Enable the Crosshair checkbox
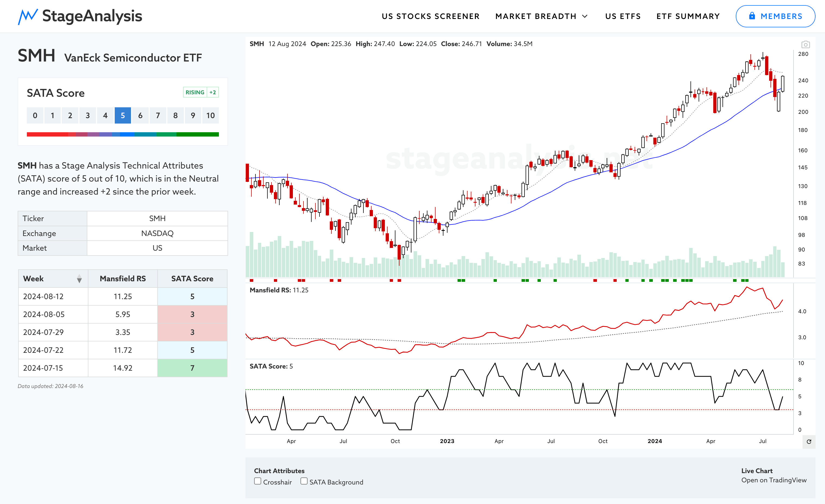This screenshot has width=825, height=504. click(257, 481)
